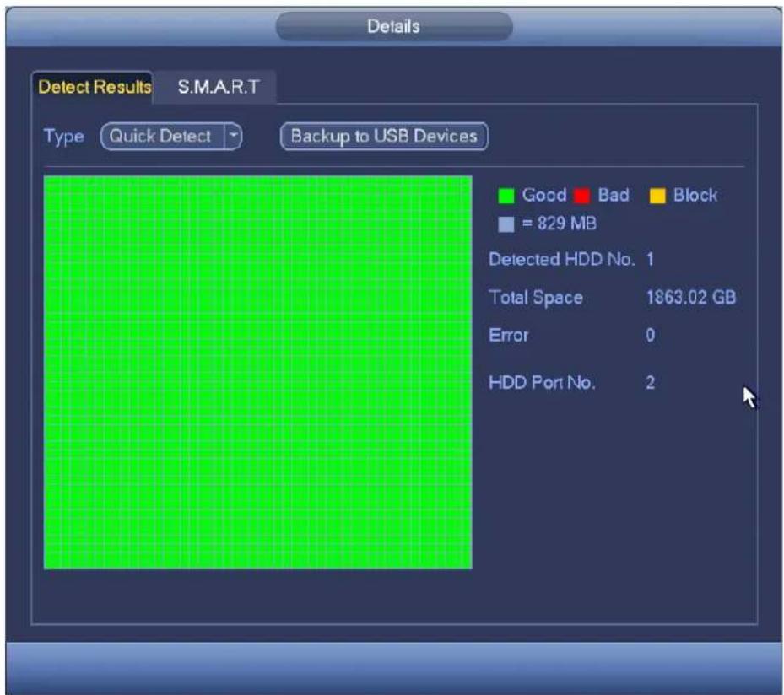
Task: Click the dropdown arrow beside Quick Detect
Action: [233, 136]
